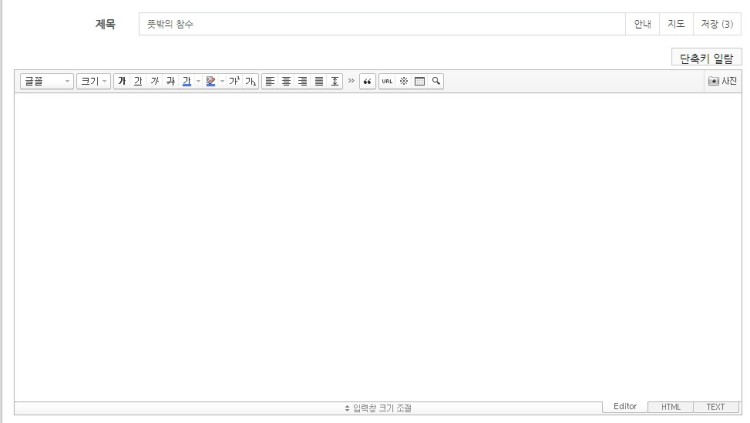Align text to the left
The width and height of the screenshot is (750, 423).
pyautogui.click(x=270, y=80)
